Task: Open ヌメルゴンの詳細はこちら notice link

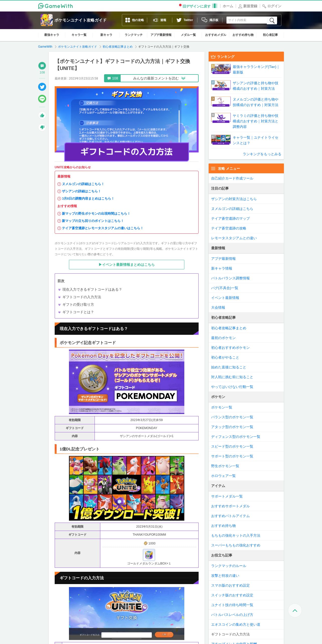Action: [83, 184]
